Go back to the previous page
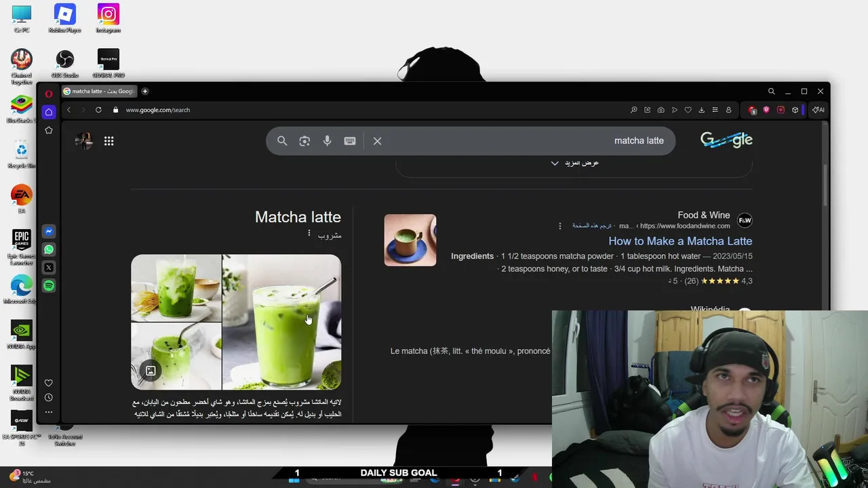Image resolution: width=868 pixels, height=488 pixels. (68, 110)
